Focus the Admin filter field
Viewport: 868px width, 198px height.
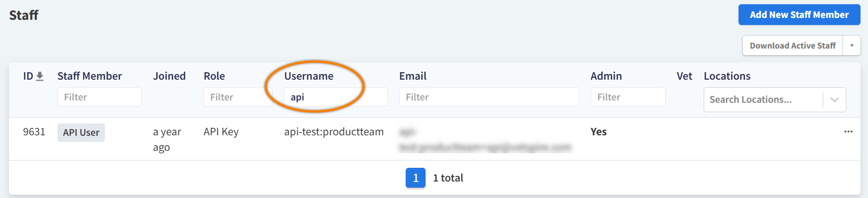[627, 97]
